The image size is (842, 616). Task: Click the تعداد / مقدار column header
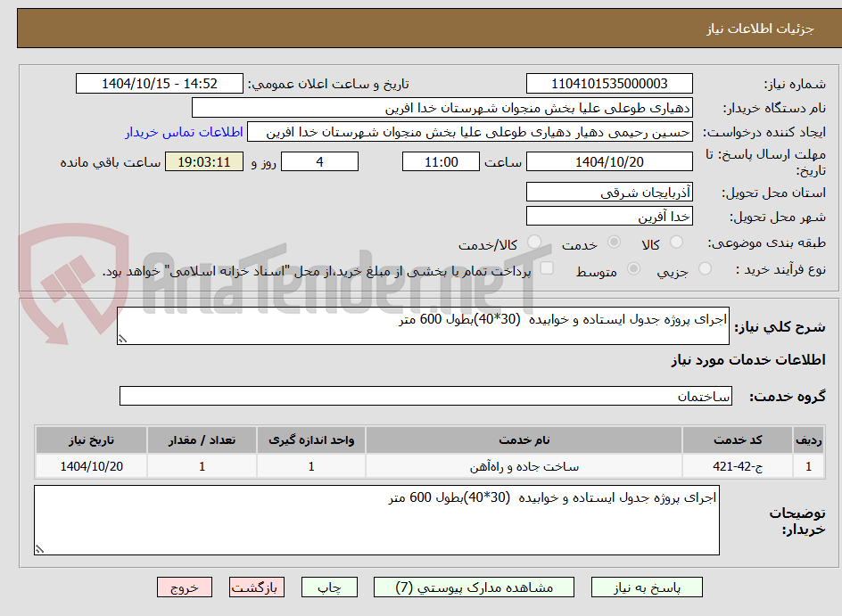202,440
